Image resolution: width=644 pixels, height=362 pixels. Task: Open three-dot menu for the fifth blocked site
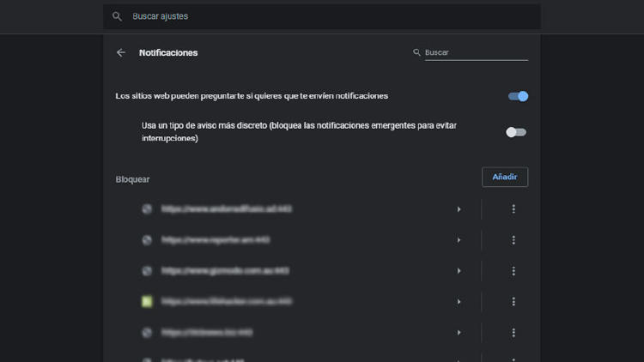tap(513, 333)
